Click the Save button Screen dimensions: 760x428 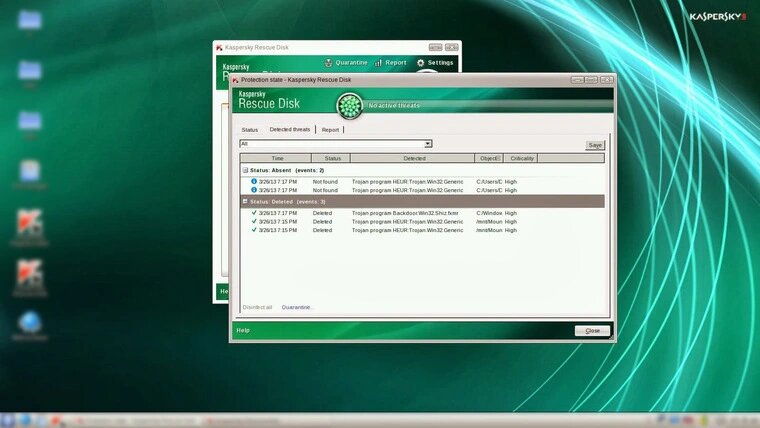coord(595,145)
